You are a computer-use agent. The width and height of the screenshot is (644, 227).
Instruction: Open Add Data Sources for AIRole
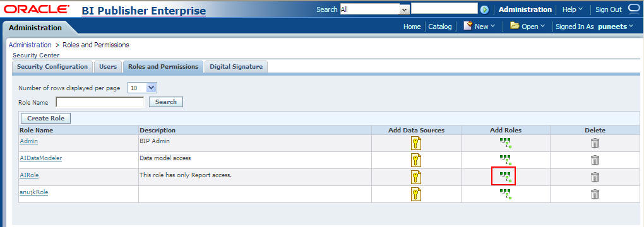416,177
